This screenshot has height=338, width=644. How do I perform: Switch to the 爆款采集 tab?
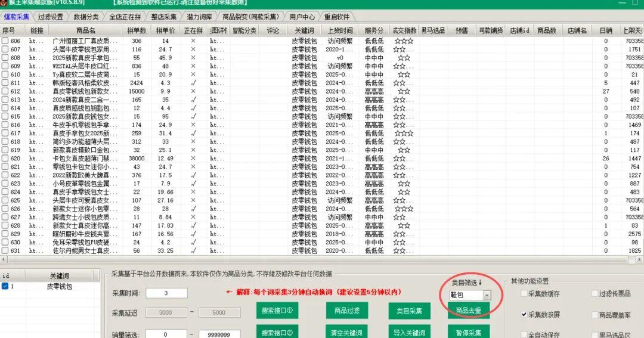[17, 17]
